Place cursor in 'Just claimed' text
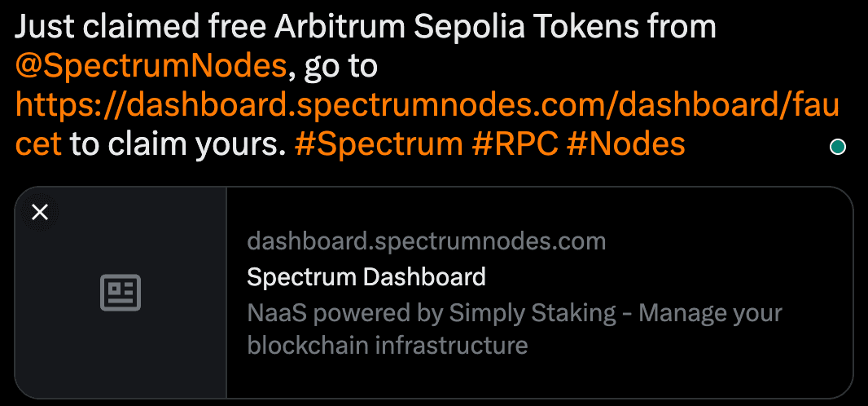This screenshot has width=868, height=406. [x=98, y=27]
